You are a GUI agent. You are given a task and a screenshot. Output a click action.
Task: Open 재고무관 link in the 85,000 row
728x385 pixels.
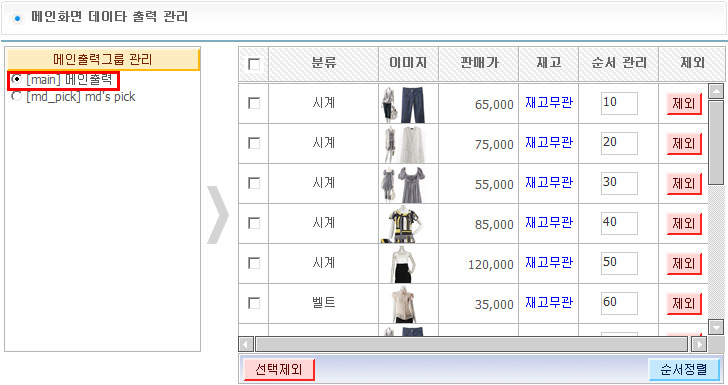[549, 222]
